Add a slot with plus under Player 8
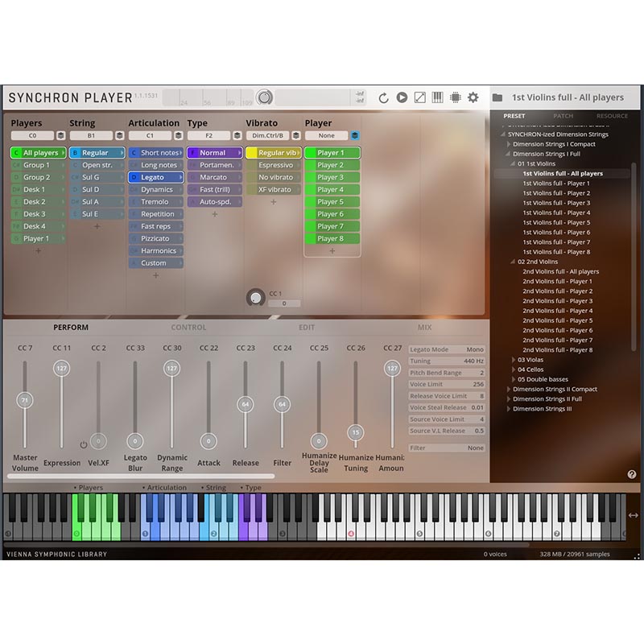The width and height of the screenshot is (644, 644). [332, 250]
